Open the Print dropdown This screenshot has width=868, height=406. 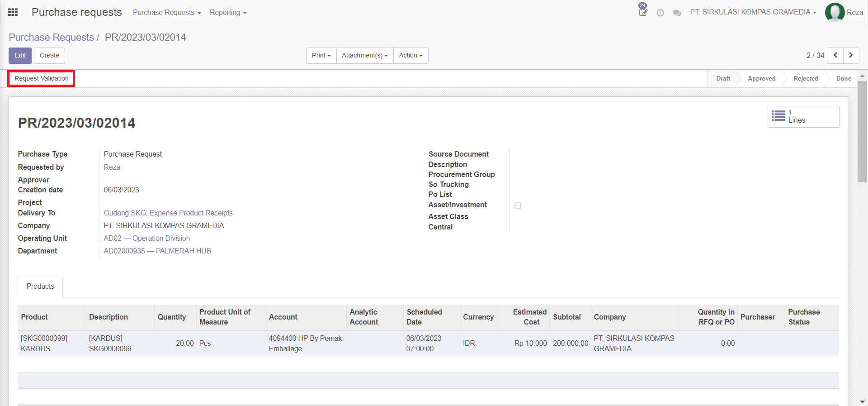coord(321,55)
